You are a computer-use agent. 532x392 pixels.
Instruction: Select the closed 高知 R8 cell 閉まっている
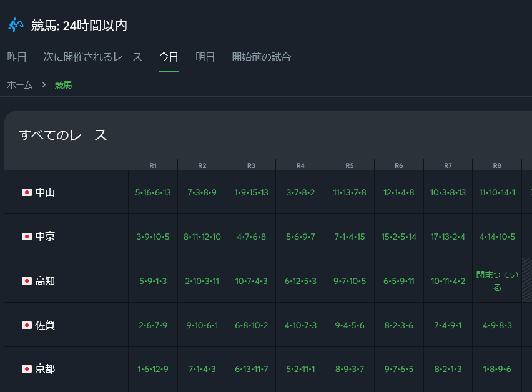pos(497,281)
